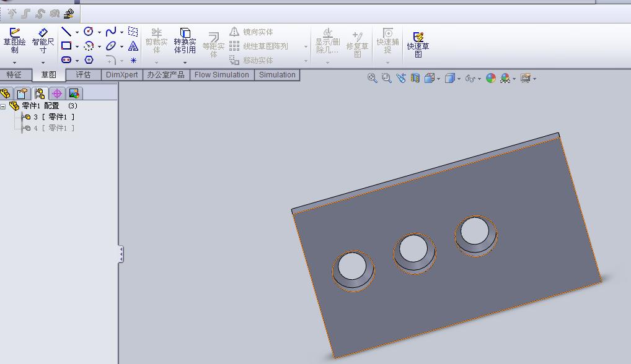Select the 智能尺寸 smart dimension tool
This screenshot has height=364, width=631.
point(43,40)
